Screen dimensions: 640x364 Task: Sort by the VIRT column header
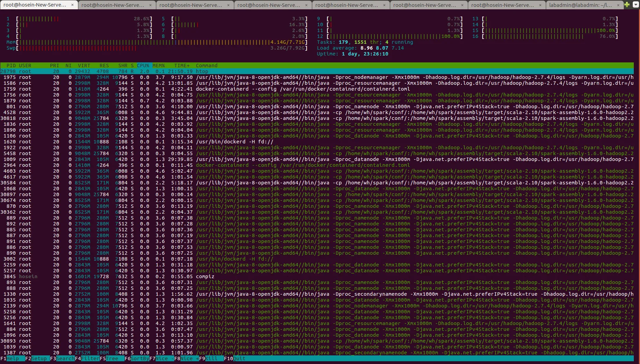[84, 65]
